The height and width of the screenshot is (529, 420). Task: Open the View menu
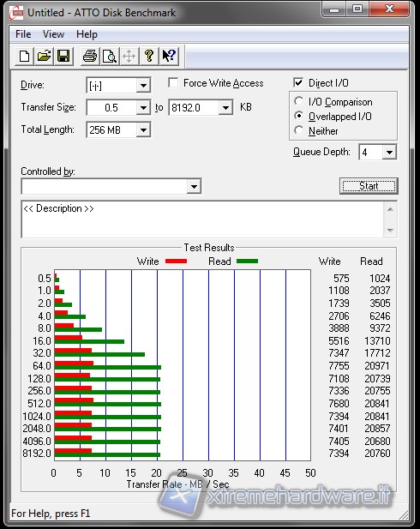pos(53,34)
